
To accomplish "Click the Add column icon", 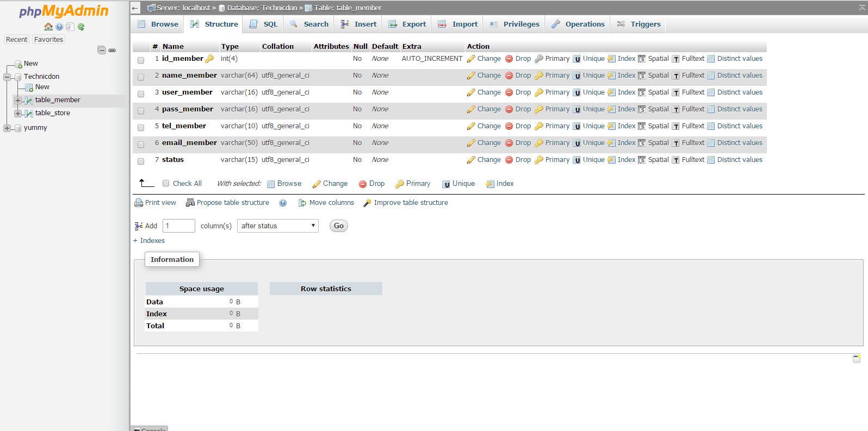I will point(139,226).
